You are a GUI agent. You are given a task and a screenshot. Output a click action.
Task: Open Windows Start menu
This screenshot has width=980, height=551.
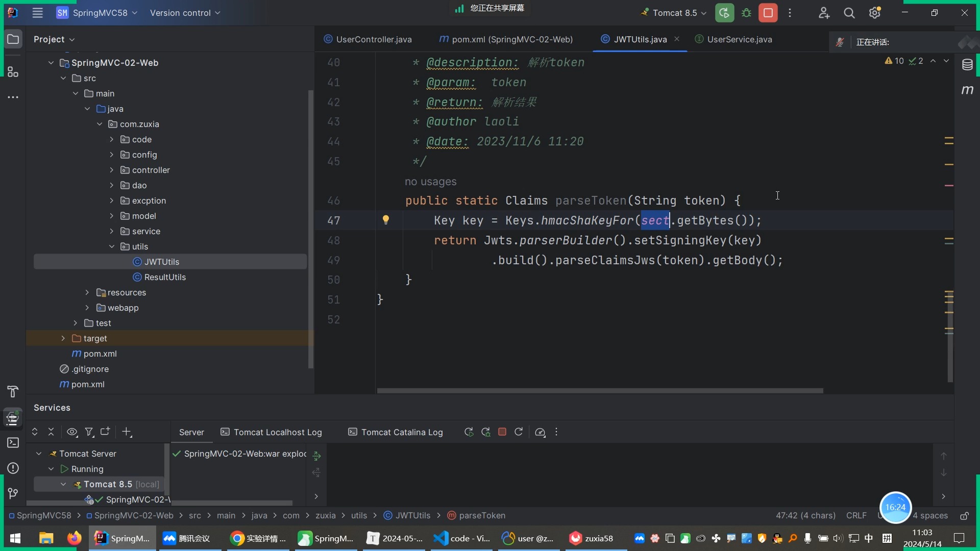[x=15, y=538]
